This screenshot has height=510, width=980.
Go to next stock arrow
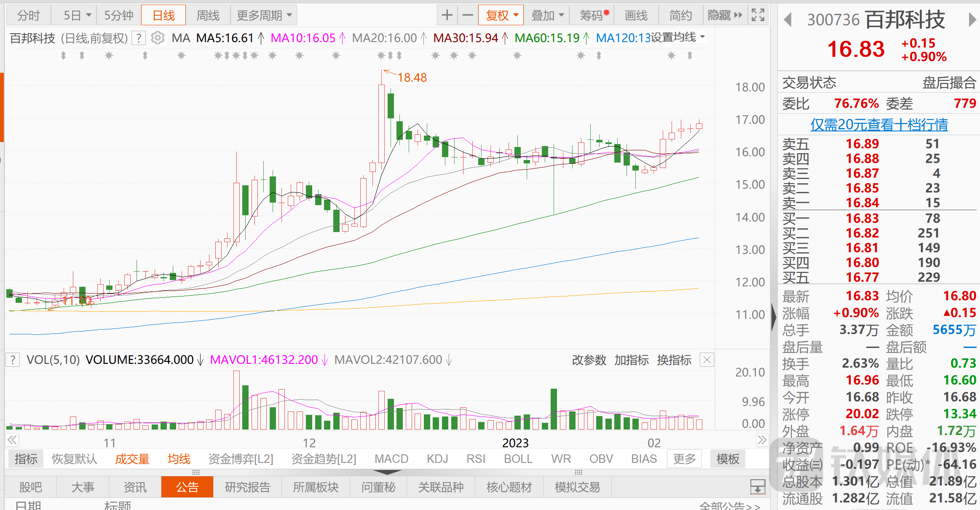click(x=972, y=20)
